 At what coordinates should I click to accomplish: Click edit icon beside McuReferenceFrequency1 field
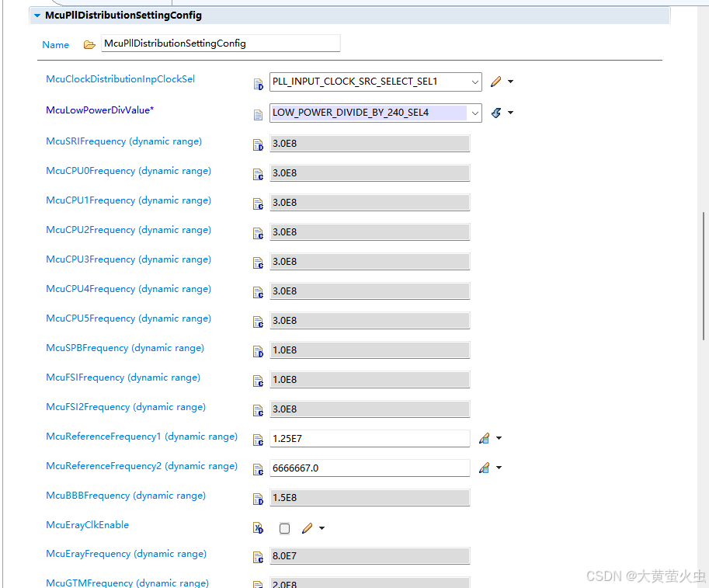pos(485,438)
